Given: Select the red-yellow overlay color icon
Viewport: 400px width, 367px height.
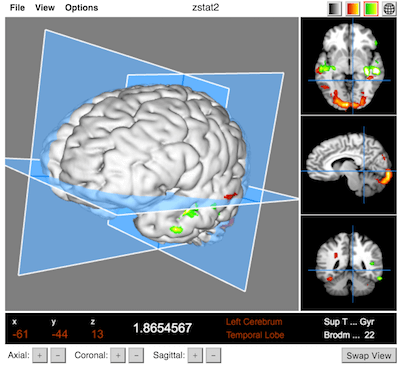Looking at the screenshot, I should (353, 9).
